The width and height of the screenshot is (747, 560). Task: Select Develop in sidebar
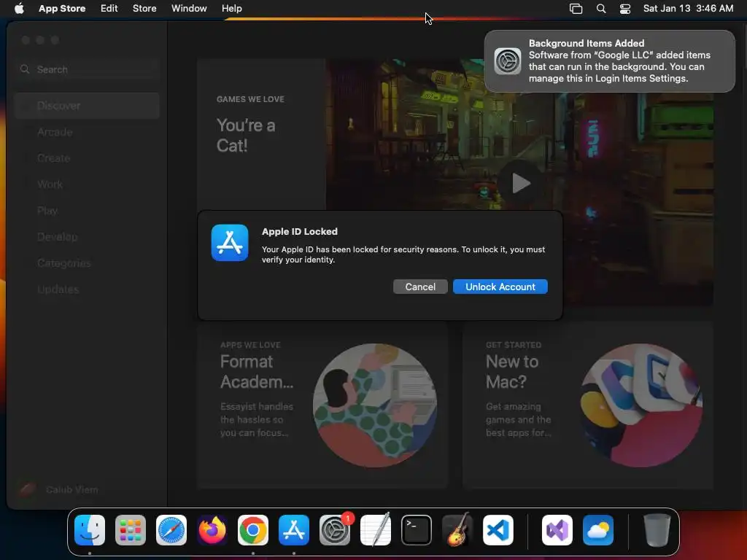coord(87,237)
